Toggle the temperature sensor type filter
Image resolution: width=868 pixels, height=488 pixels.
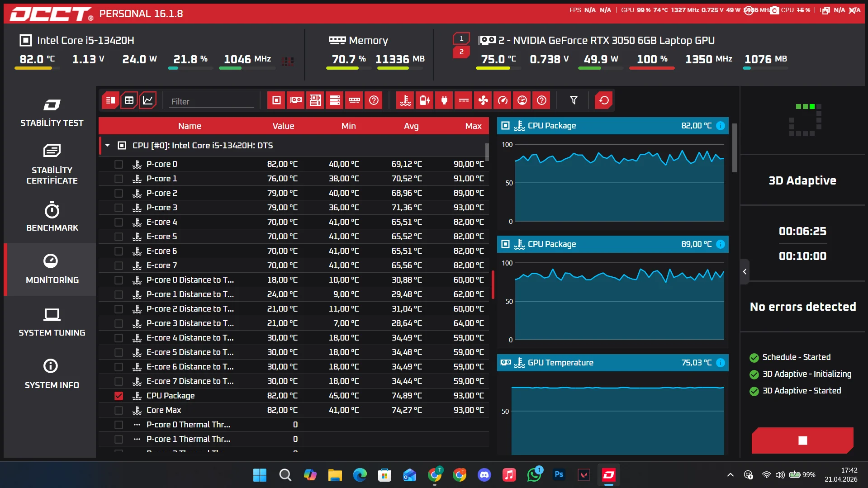pos(405,100)
